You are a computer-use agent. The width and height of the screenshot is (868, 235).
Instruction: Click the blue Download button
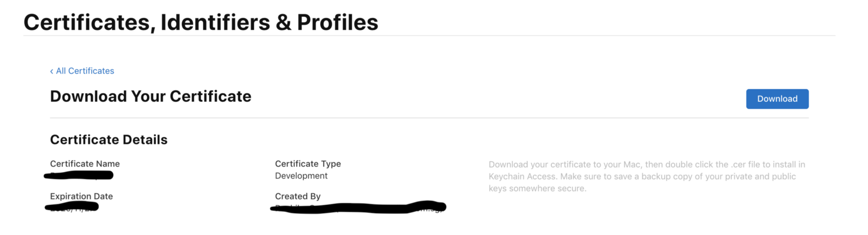pos(777,99)
